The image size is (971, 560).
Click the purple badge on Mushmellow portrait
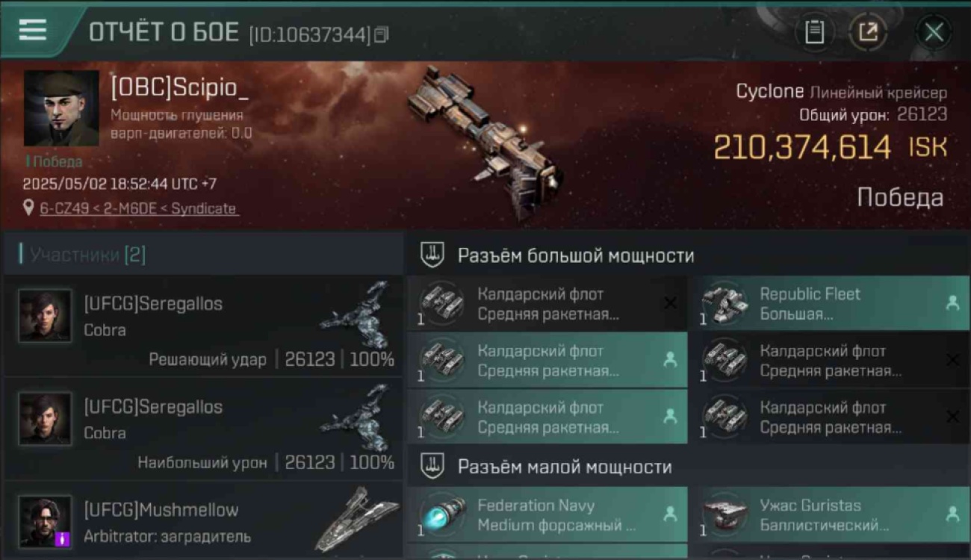[62, 538]
